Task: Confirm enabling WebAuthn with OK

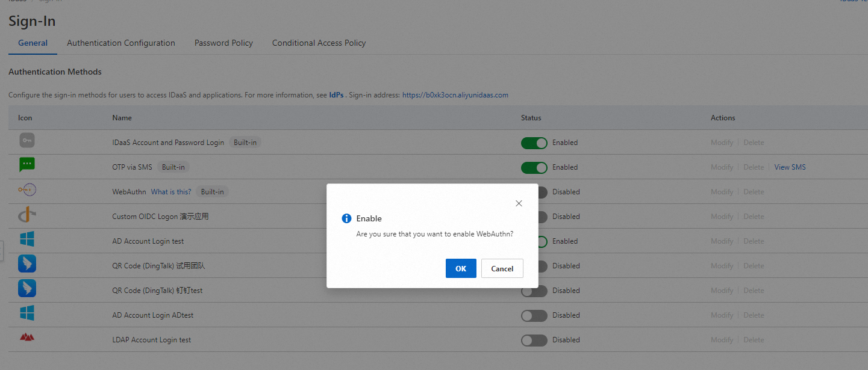Action: coord(461,268)
